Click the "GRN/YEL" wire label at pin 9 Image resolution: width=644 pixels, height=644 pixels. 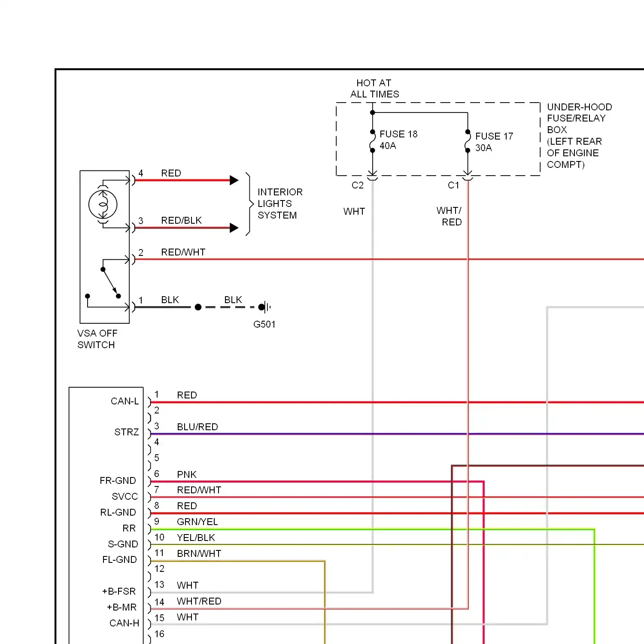point(197,522)
